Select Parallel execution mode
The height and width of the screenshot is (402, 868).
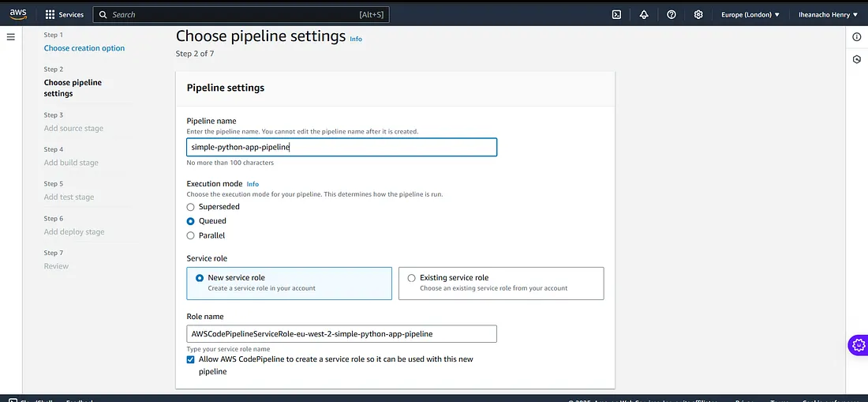(190, 235)
